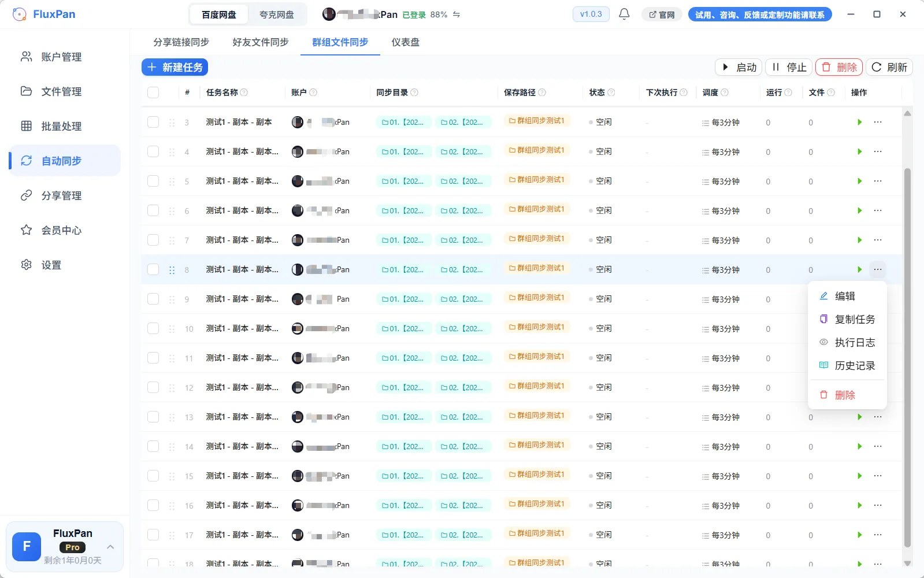Image resolution: width=924 pixels, height=578 pixels.
Task: Open the top account selector dropdown
Action: [391, 14]
